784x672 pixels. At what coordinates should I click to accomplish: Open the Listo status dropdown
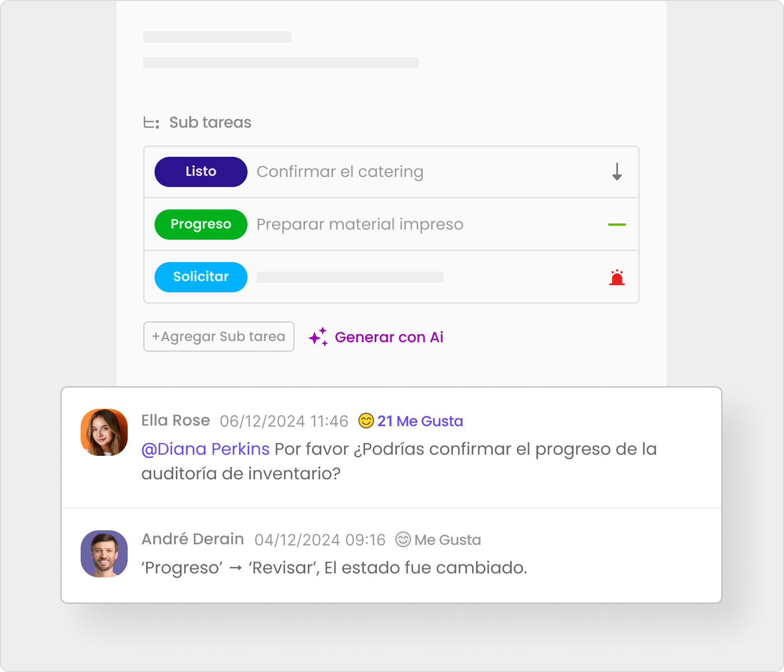coord(201,172)
